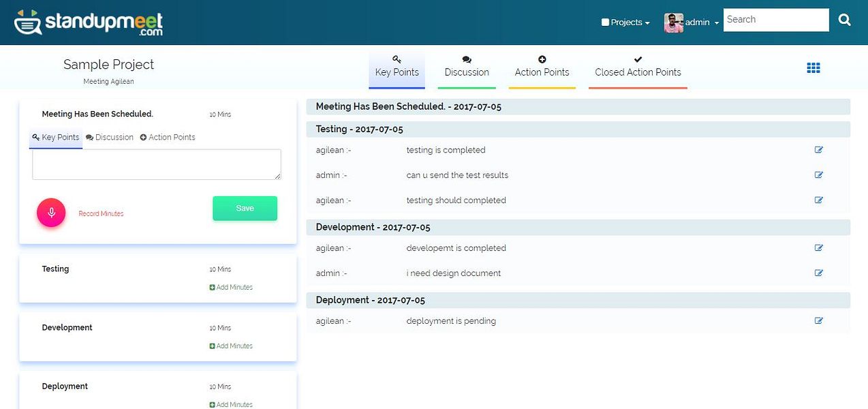Click the admin avatar picture
The image size is (868, 409).
click(x=673, y=22)
